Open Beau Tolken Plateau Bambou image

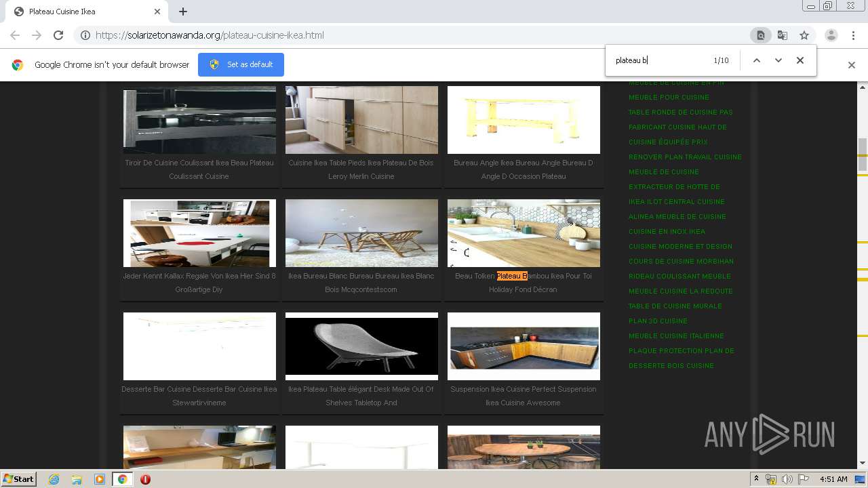(x=524, y=233)
